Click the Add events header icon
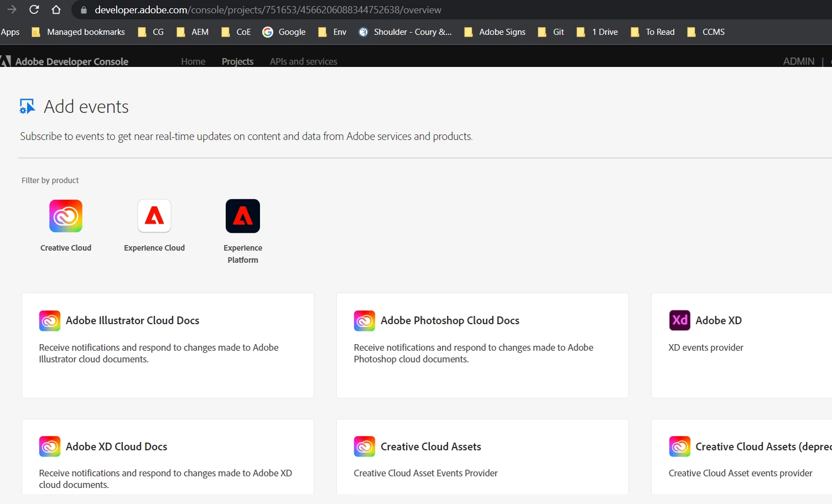This screenshot has width=832, height=504. point(27,106)
